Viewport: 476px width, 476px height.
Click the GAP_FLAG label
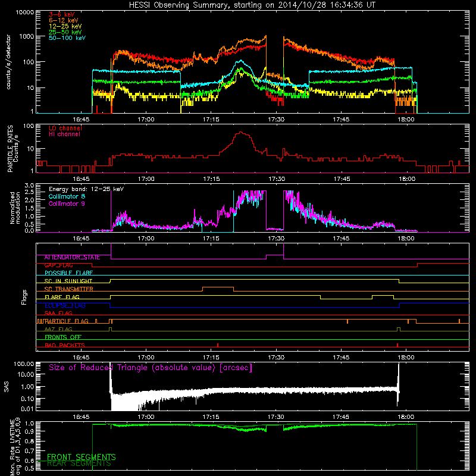click(x=58, y=265)
